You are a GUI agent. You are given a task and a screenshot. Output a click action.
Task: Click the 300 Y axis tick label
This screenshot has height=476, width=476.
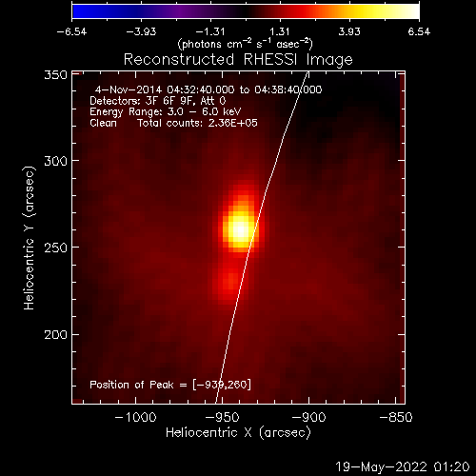(55, 161)
